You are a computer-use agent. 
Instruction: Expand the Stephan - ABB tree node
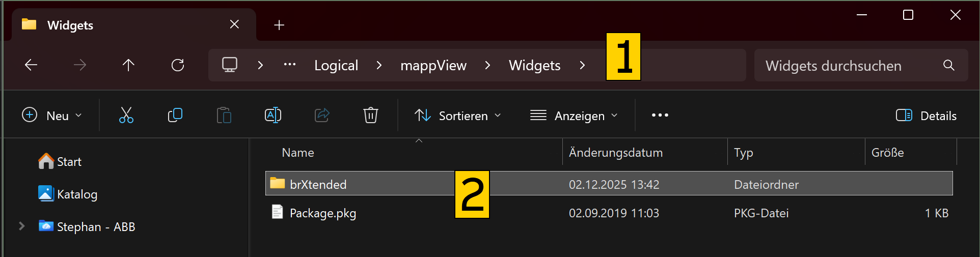(x=22, y=226)
